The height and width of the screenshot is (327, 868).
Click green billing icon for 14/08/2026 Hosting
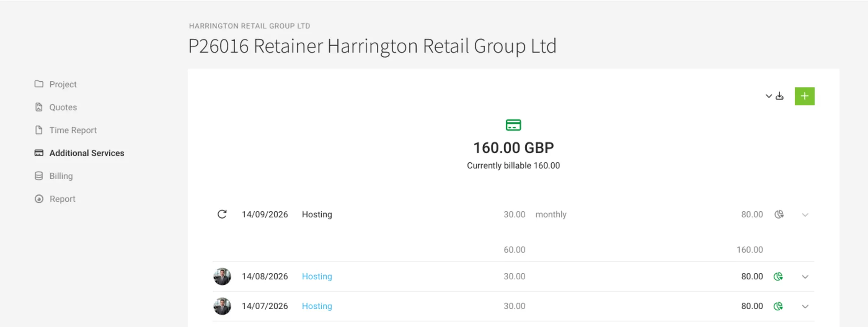[778, 277]
